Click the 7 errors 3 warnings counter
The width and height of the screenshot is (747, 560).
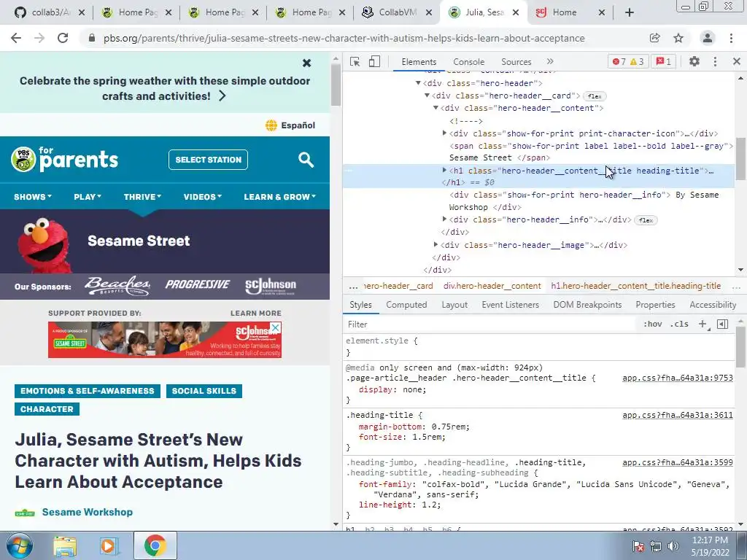[x=628, y=61]
